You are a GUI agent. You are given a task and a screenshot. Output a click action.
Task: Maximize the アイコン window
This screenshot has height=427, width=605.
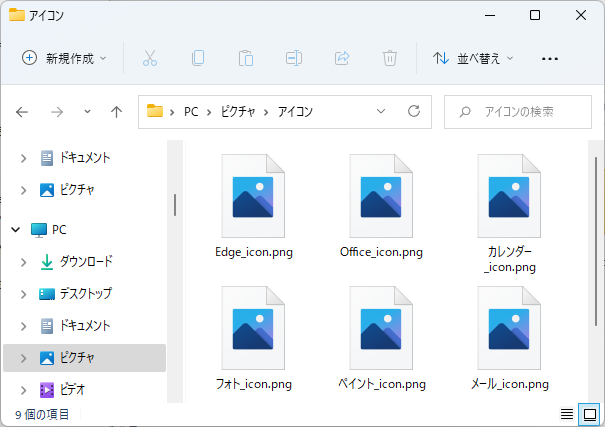pos(535,15)
